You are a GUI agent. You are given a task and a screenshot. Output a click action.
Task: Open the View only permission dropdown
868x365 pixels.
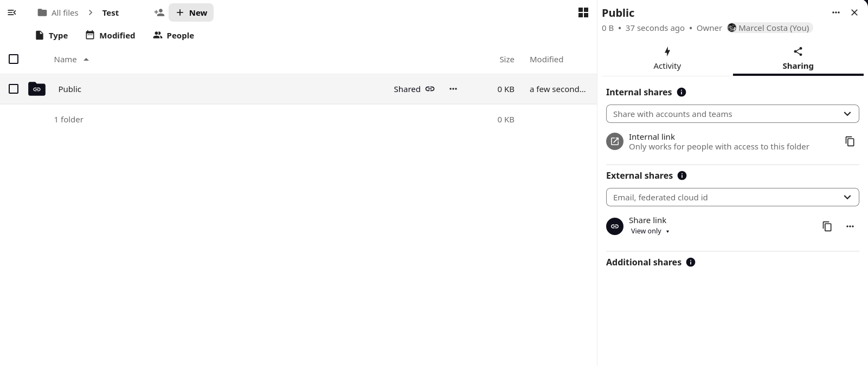[650, 231]
